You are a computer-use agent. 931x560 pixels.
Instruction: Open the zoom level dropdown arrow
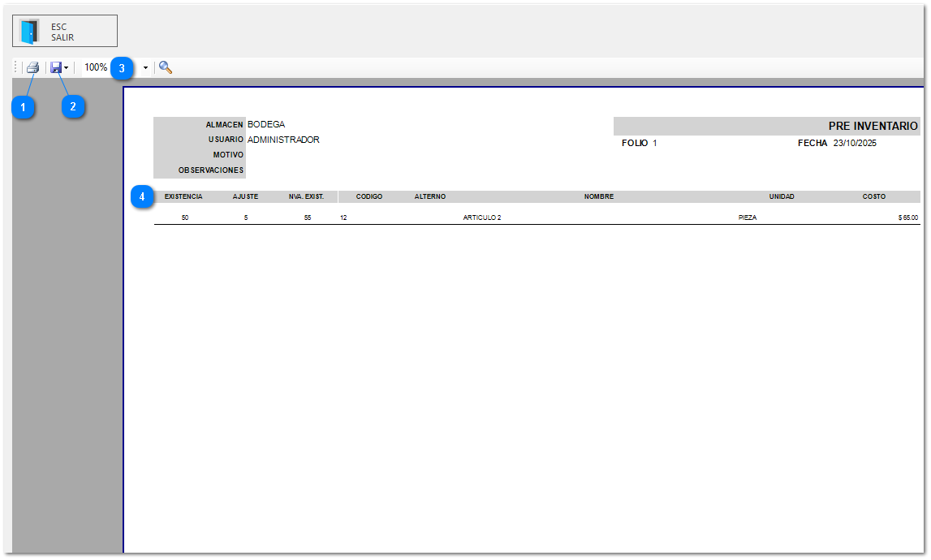[146, 68]
